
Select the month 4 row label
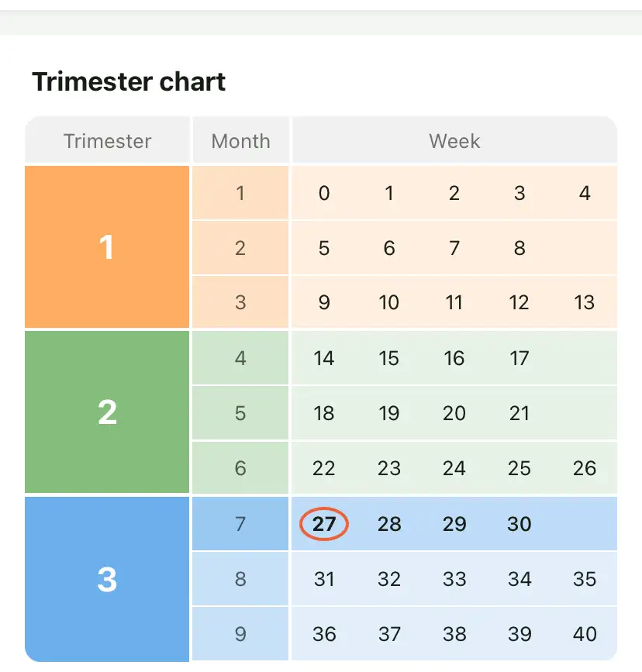coord(240,358)
